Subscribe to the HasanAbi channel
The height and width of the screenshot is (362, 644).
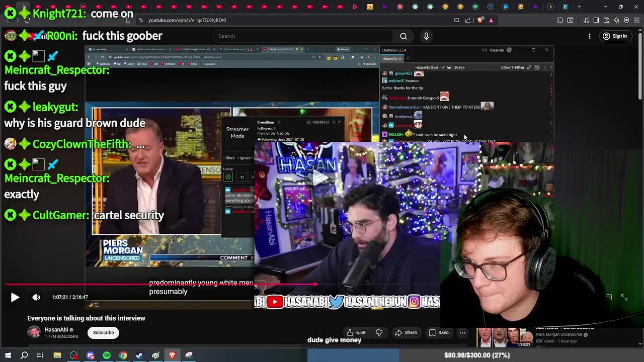coord(103,332)
